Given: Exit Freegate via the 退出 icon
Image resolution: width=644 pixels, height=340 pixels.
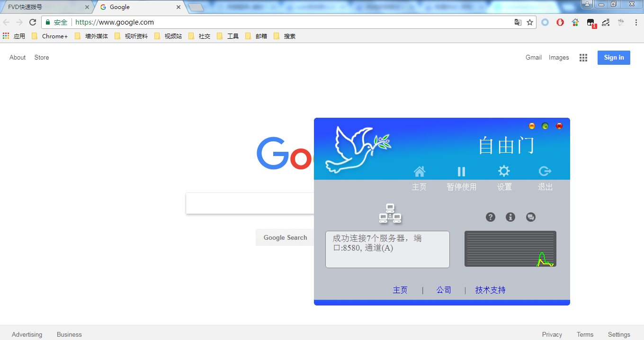Looking at the screenshot, I should pos(545,171).
